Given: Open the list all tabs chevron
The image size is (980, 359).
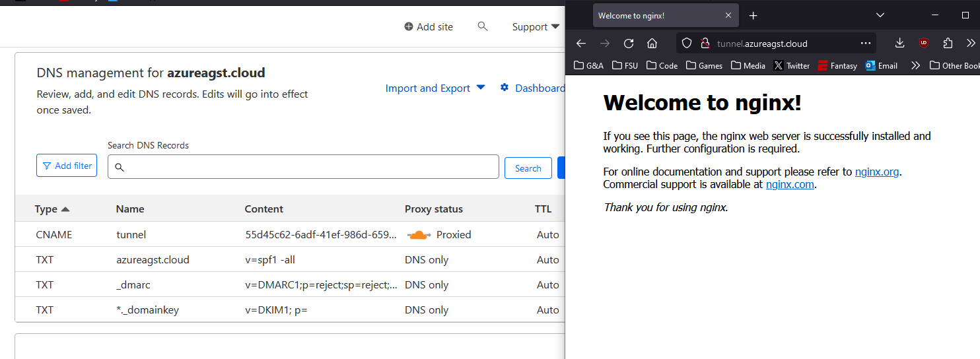Looking at the screenshot, I should click(880, 15).
